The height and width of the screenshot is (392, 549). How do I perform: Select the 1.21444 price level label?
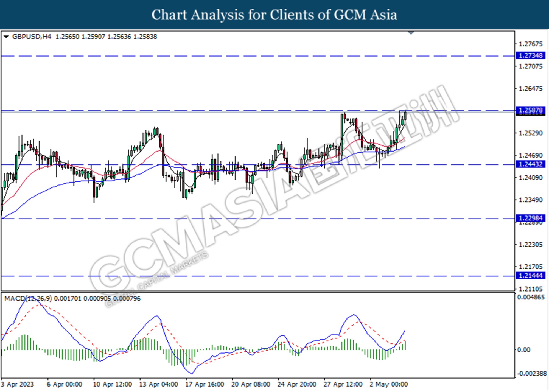(531, 275)
